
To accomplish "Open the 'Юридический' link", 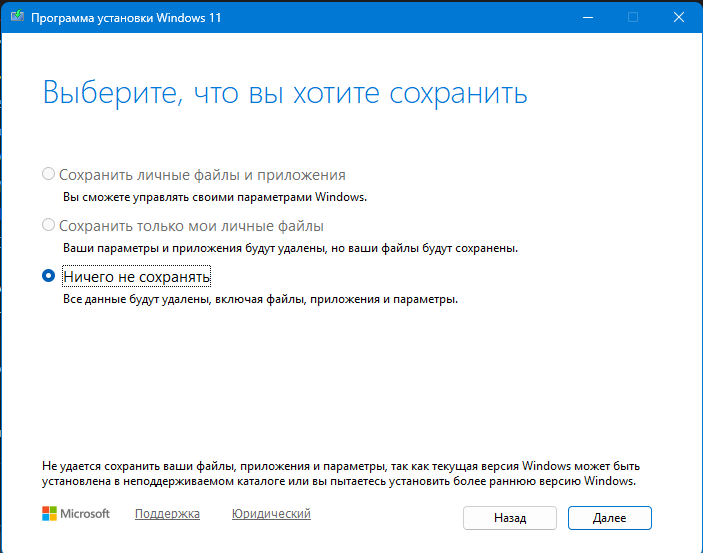I will [x=271, y=514].
